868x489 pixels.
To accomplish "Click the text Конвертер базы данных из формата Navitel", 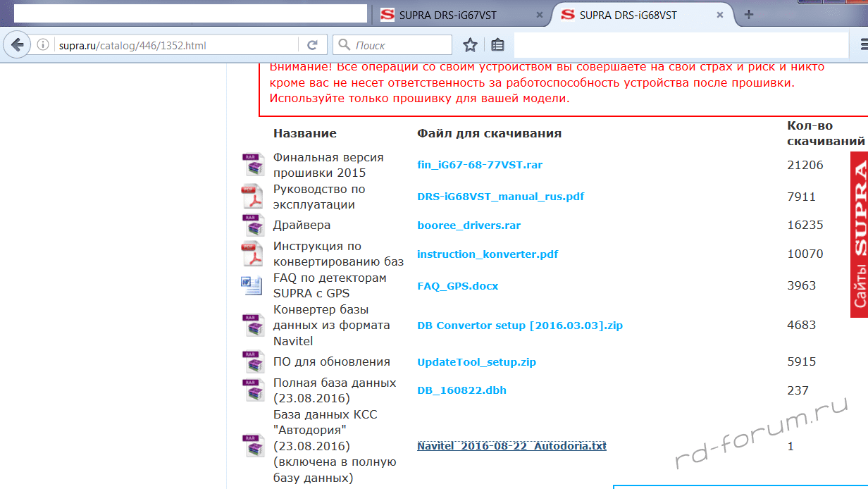I will point(332,326).
